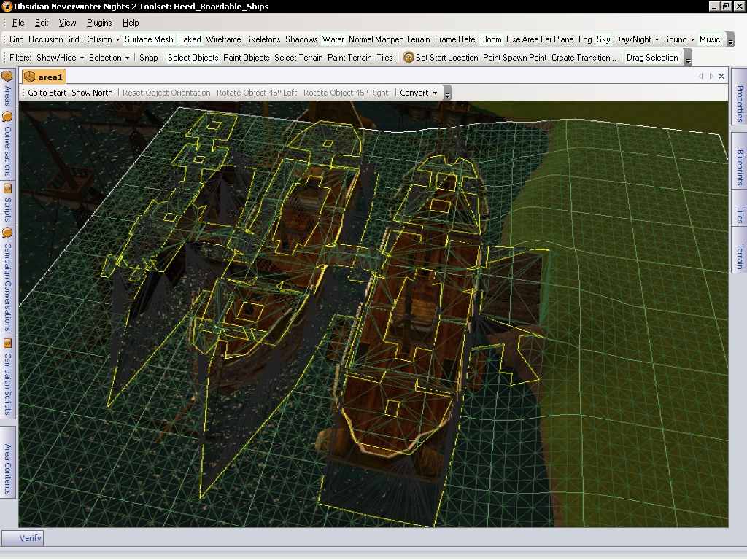Open the Plugins menu
This screenshot has width=747, height=560.
(99, 23)
